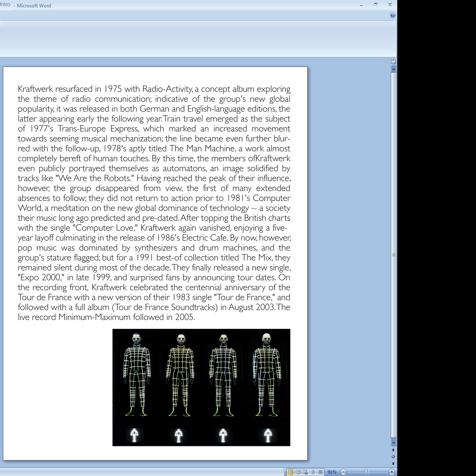Screen dimensions: 476x476
Task: Go to Previous Page double-arrow button
Action: [x=393, y=450]
